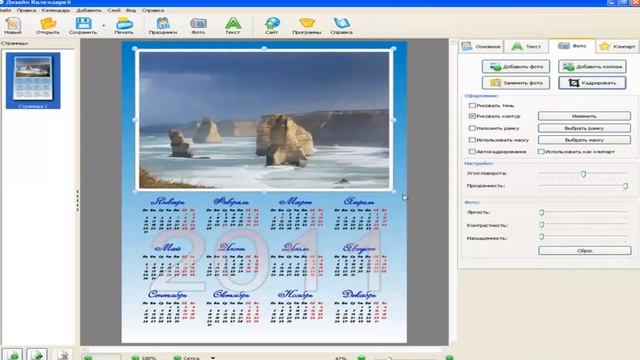Click the Оформление section label
The image size is (640, 360).
[481, 96]
